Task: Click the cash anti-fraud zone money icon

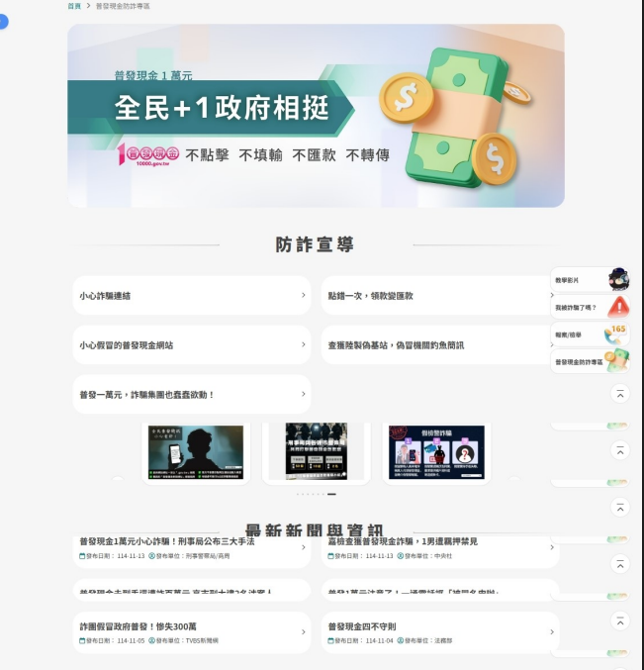Action: (x=617, y=362)
